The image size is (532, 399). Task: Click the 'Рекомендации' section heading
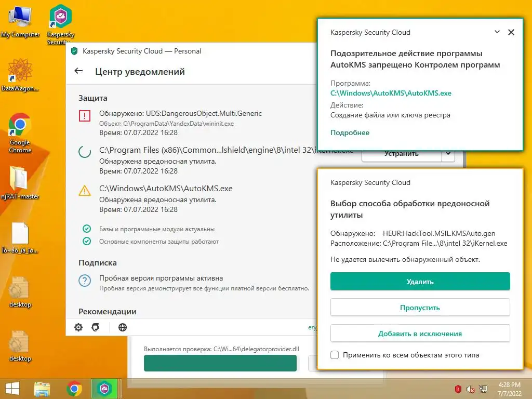click(107, 312)
